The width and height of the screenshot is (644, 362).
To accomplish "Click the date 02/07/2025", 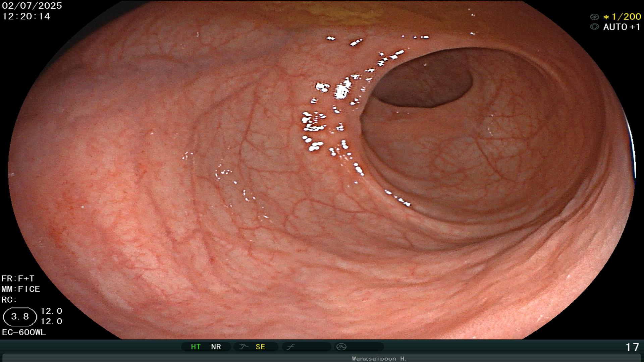I will point(32,6).
